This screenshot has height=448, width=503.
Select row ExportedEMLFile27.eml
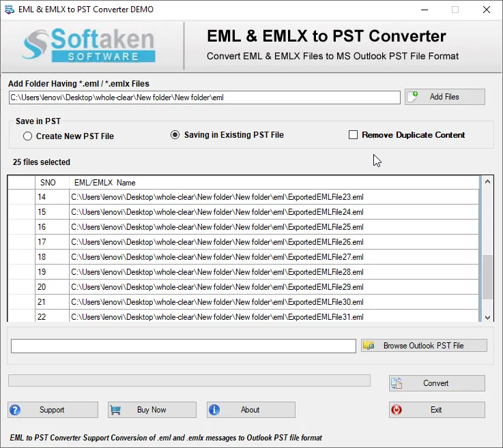coord(244,257)
